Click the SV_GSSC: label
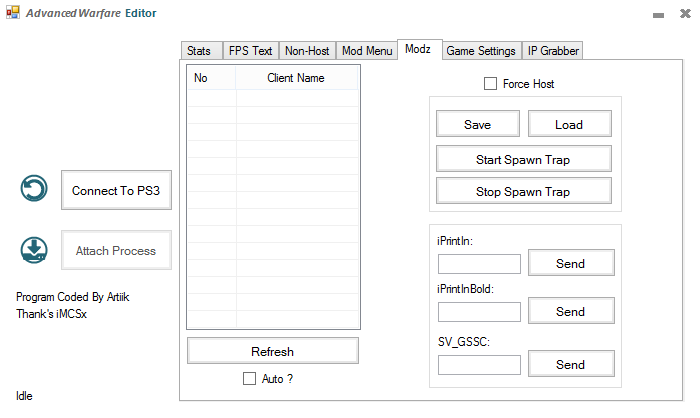Image resolution: width=700 pixels, height=418 pixels. click(x=464, y=342)
